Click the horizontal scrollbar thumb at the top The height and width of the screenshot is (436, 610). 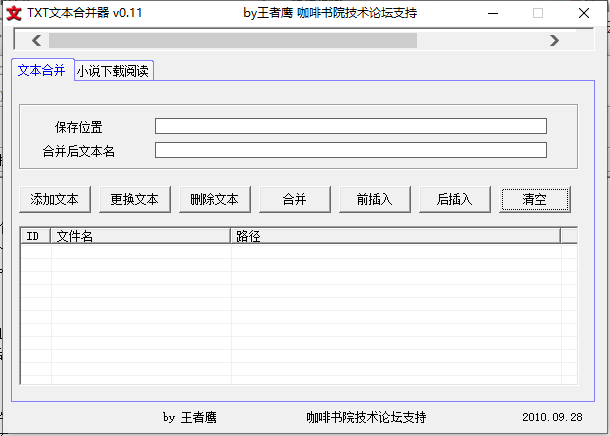point(232,40)
